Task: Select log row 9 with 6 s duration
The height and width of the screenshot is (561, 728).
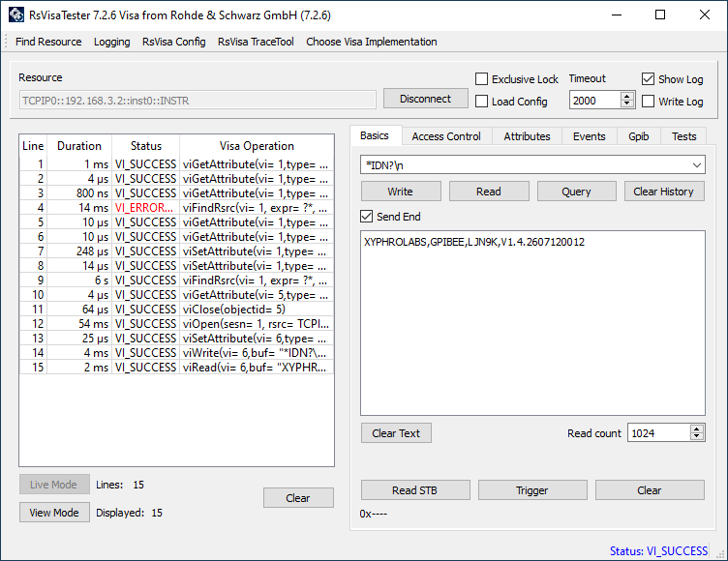Action: [176, 280]
